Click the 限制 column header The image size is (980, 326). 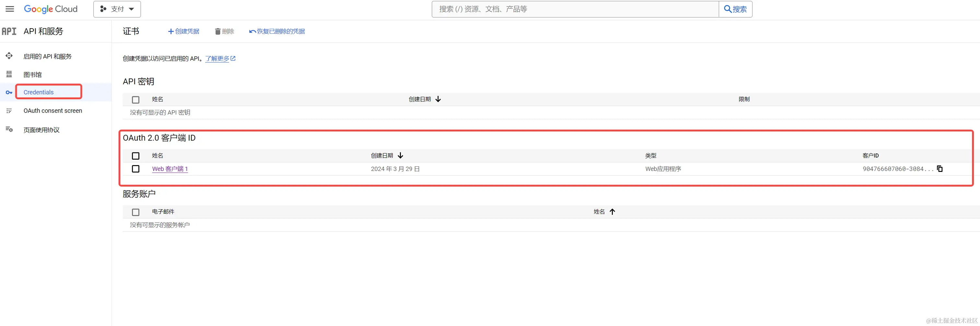click(744, 99)
